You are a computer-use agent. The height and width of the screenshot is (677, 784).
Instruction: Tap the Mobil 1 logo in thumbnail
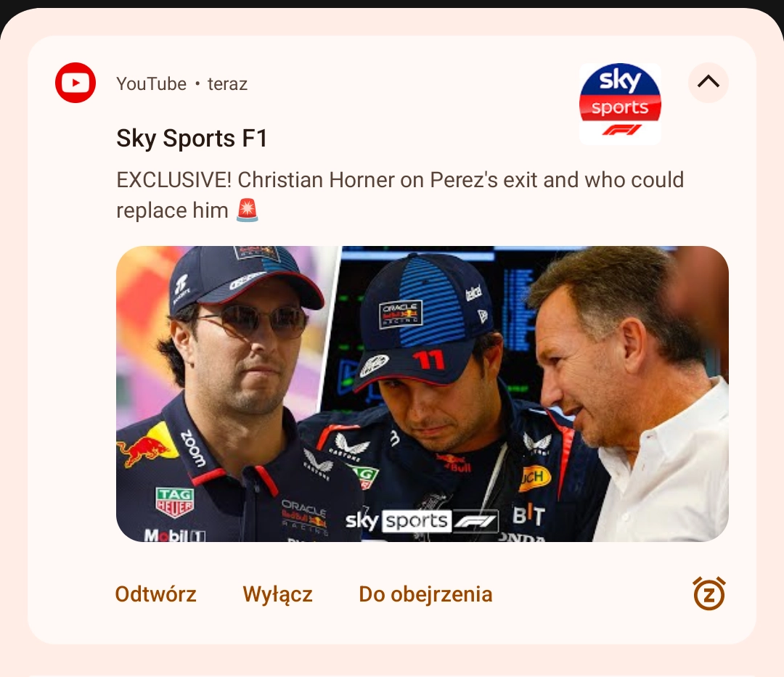pos(174,536)
